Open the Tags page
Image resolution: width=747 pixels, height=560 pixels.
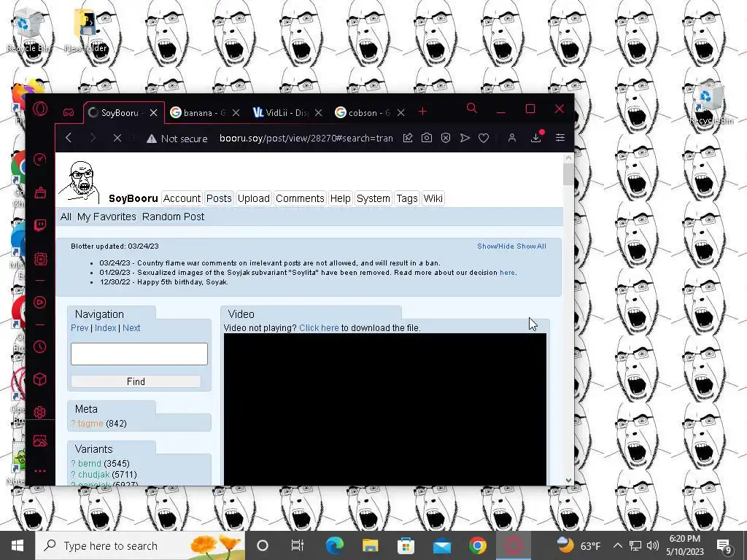tap(407, 198)
